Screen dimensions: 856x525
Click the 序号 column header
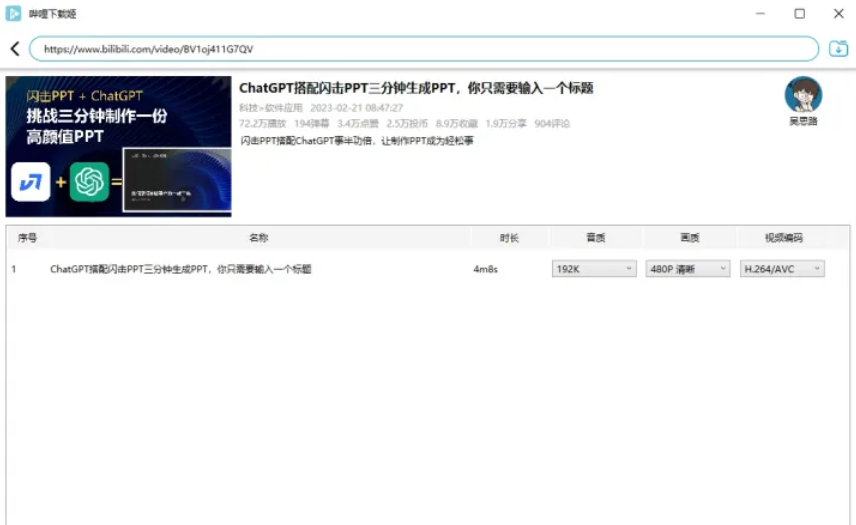pyautogui.click(x=27, y=237)
